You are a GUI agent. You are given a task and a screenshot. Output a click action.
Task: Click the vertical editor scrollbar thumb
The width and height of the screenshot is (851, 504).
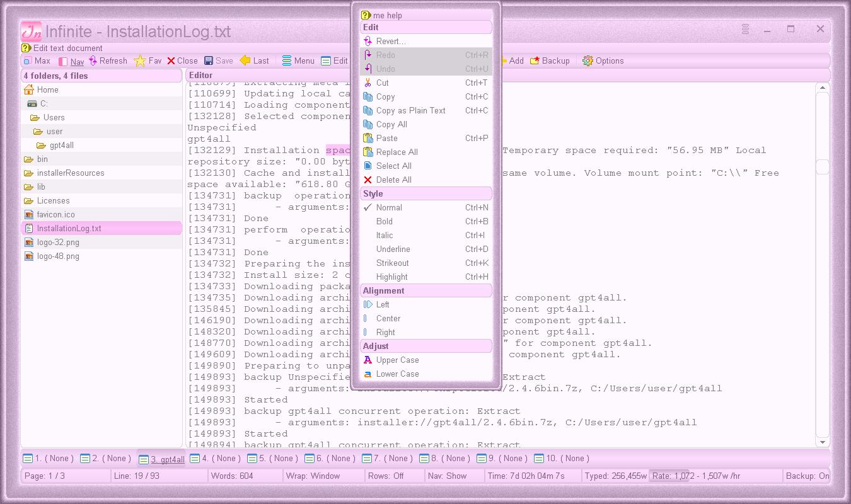point(822,166)
